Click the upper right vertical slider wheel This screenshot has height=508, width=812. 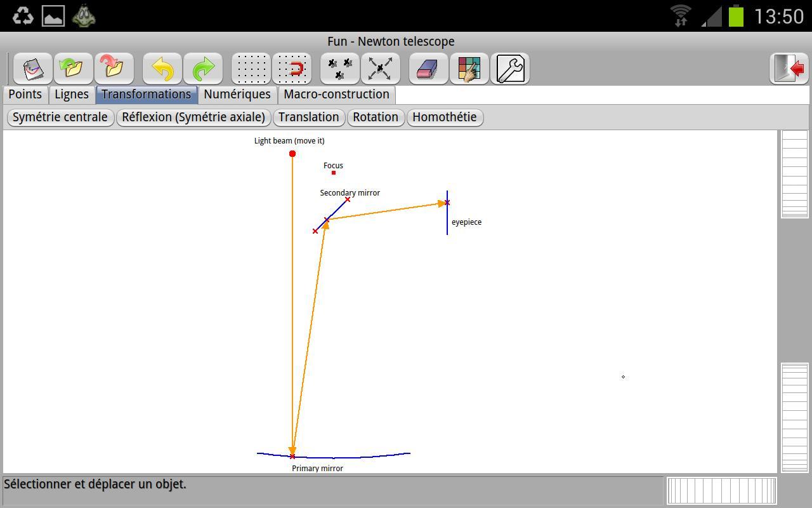coord(794,174)
